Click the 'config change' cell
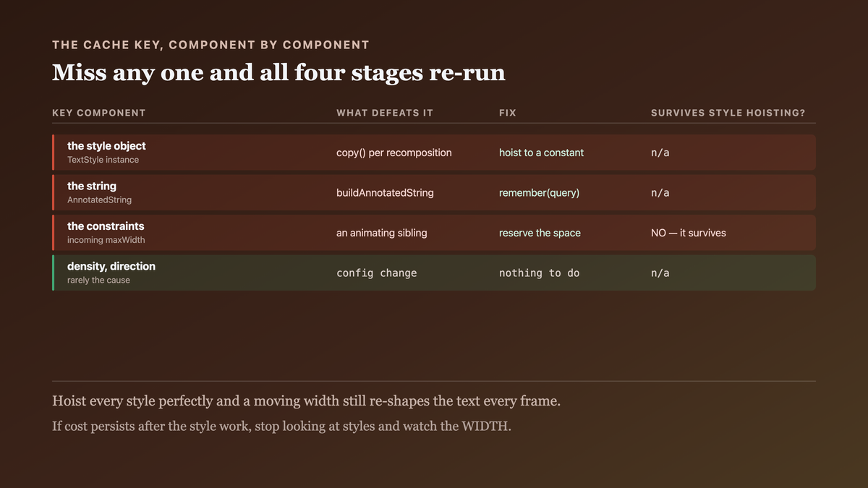 (x=377, y=273)
